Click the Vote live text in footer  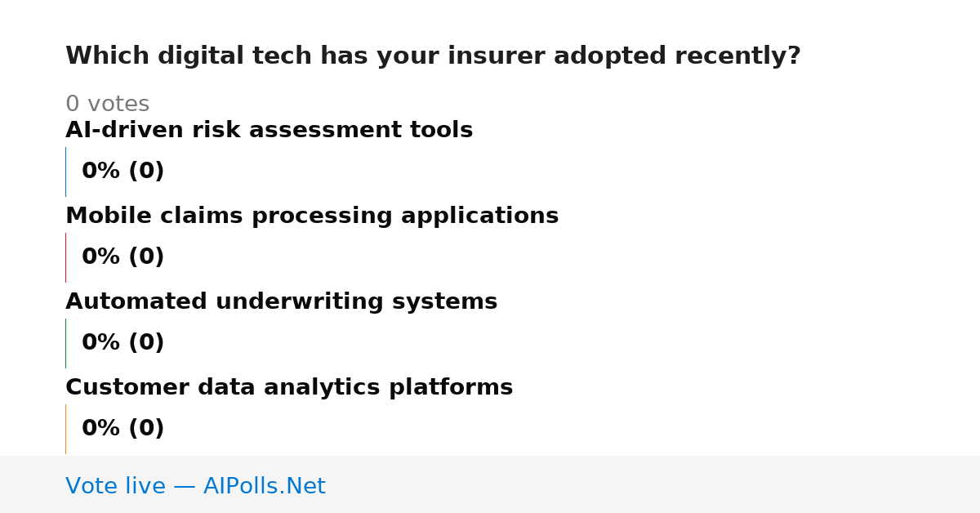click(x=115, y=487)
